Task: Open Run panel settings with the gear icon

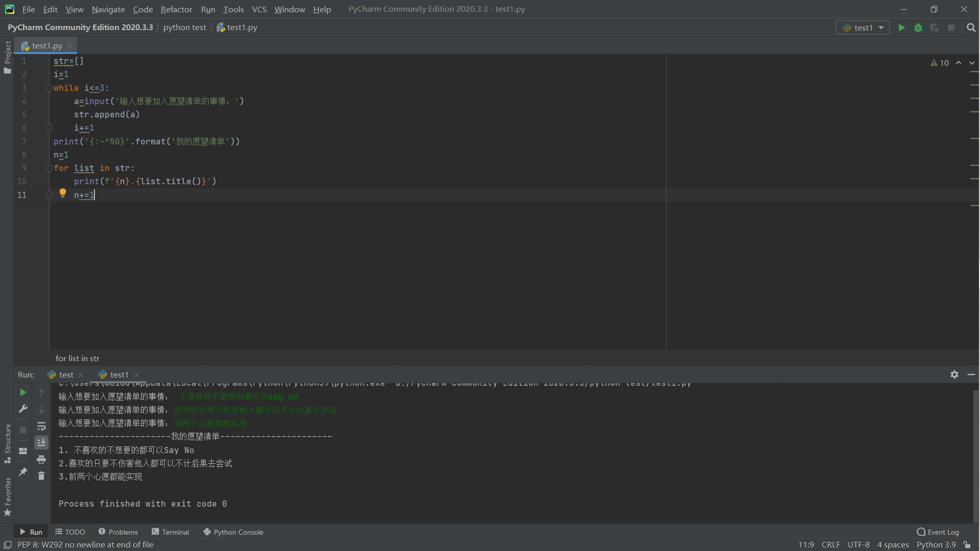Action: [x=954, y=374]
